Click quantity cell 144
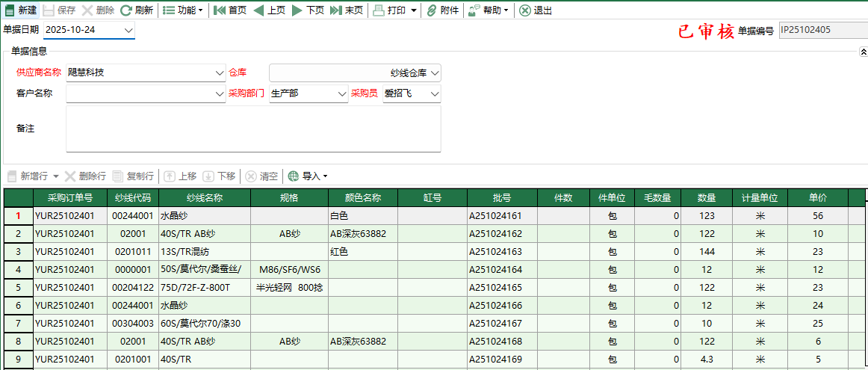868x370 pixels. (707, 252)
